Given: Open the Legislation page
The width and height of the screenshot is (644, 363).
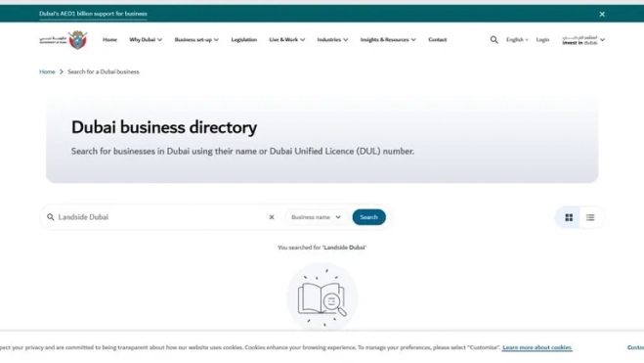Looking at the screenshot, I should [244, 40].
